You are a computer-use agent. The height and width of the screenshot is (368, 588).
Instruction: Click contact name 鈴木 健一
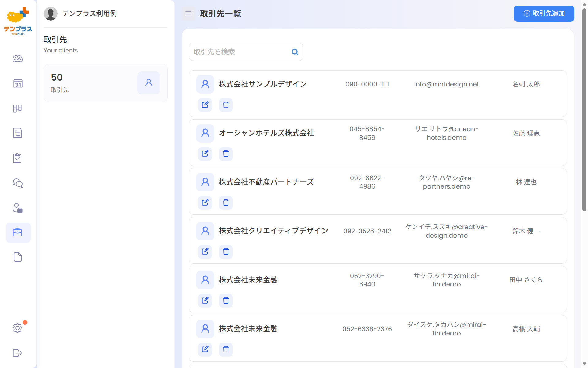[x=526, y=231]
